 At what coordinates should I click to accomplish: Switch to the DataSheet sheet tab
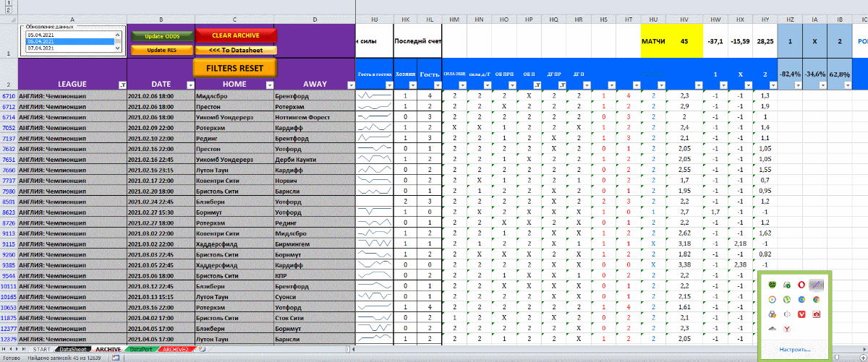coord(74,349)
